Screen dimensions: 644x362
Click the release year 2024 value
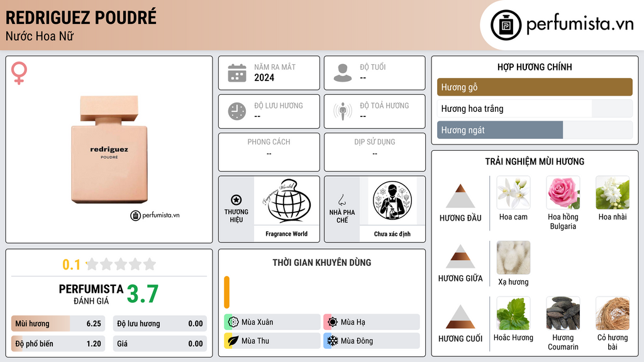click(x=264, y=77)
